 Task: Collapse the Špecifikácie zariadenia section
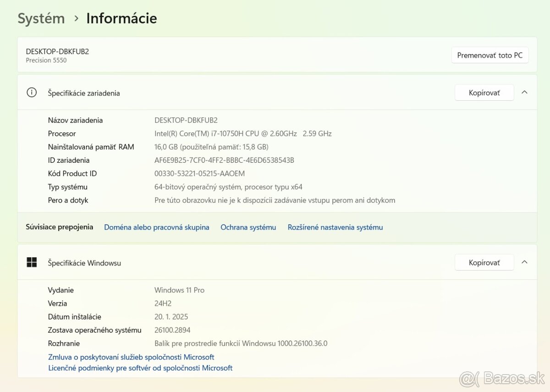tap(524, 92)
